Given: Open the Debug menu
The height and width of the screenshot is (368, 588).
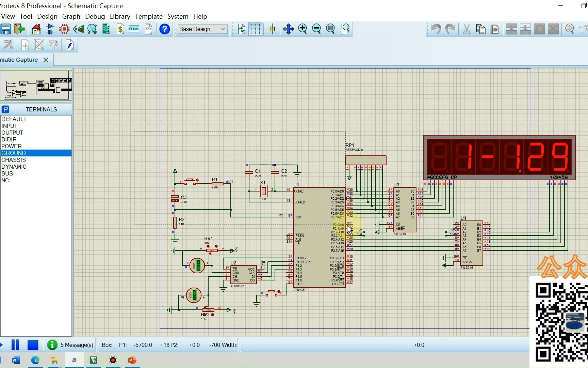Looking at the screenshot, I should coord(95,16).
